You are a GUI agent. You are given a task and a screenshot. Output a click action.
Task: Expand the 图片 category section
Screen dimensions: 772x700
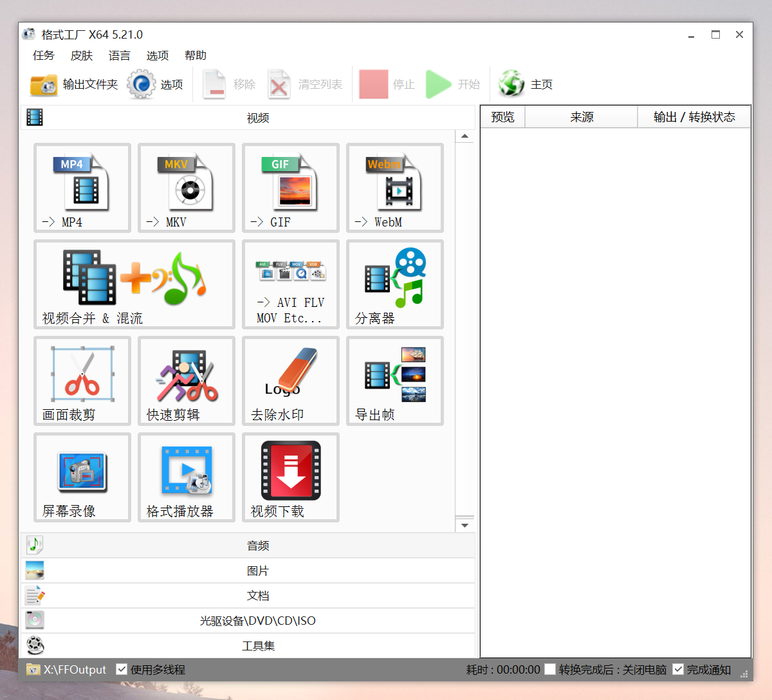(257, 571)
